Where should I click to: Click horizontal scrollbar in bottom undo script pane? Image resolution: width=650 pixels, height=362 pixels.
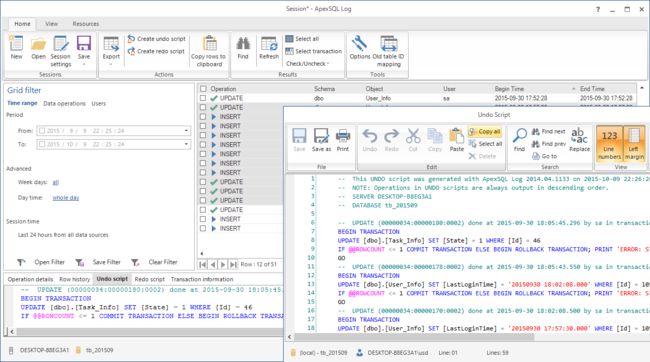[150, 332]
